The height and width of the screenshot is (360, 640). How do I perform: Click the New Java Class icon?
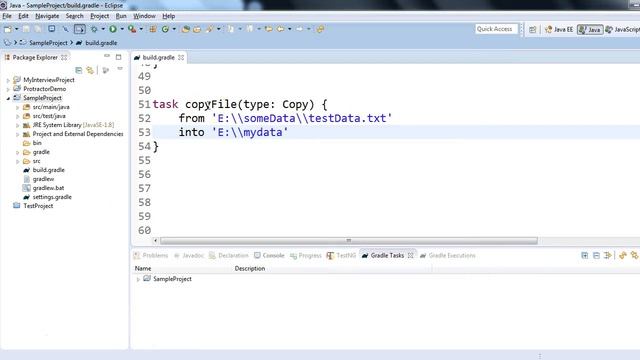coord(165,29)
